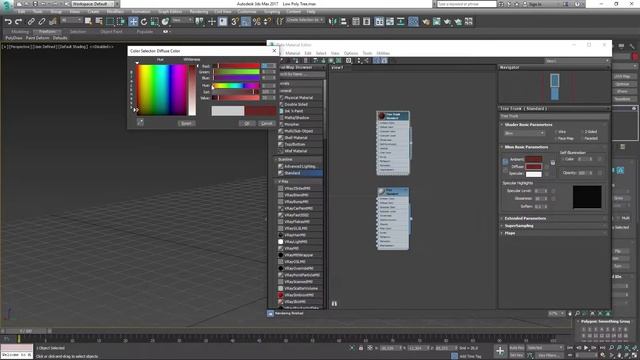Click the Ambient color swatch
Image resolution: width=640 pixels, height=360 pixels.
pyautogui.click(x=533, y=159)
